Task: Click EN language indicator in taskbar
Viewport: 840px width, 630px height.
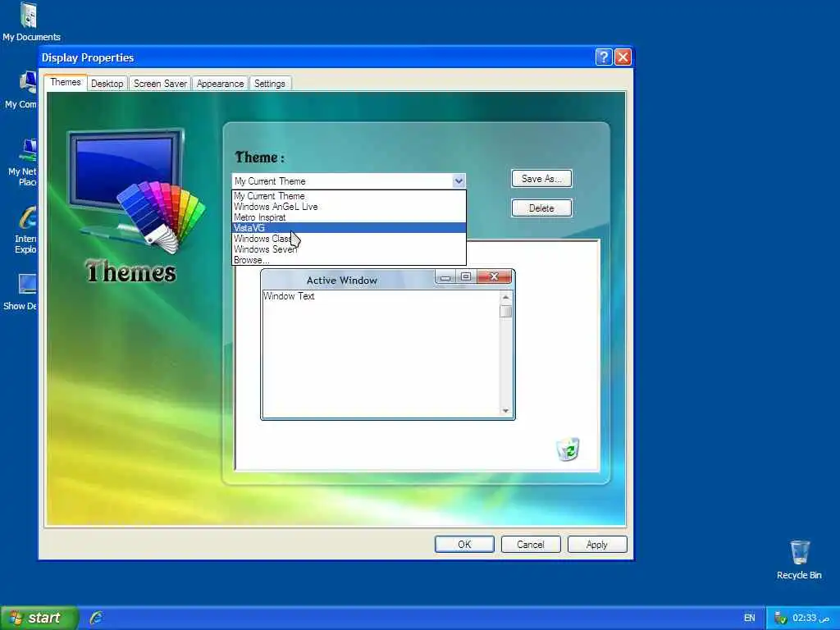Action: point(750,619)
